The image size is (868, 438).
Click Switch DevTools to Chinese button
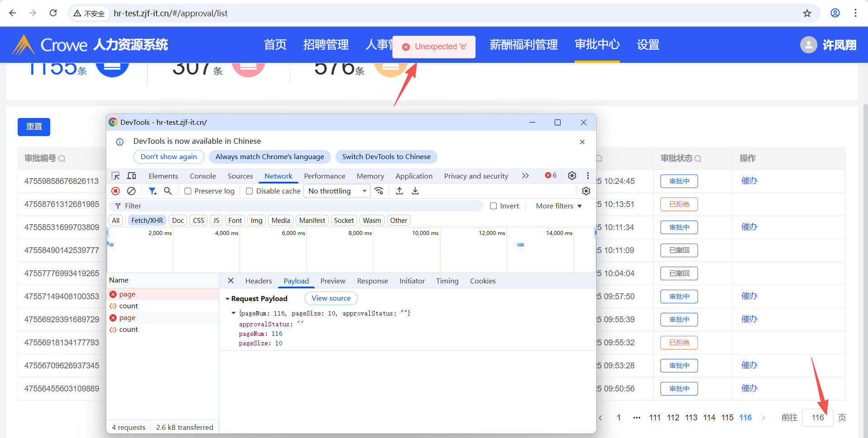(386, 157)
